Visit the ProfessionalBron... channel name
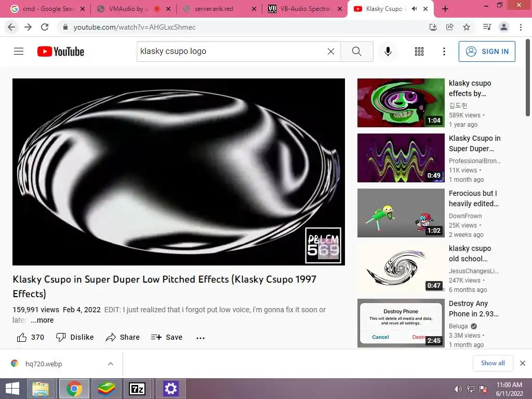Screen dimensions: 532x399 pos(475,161)
